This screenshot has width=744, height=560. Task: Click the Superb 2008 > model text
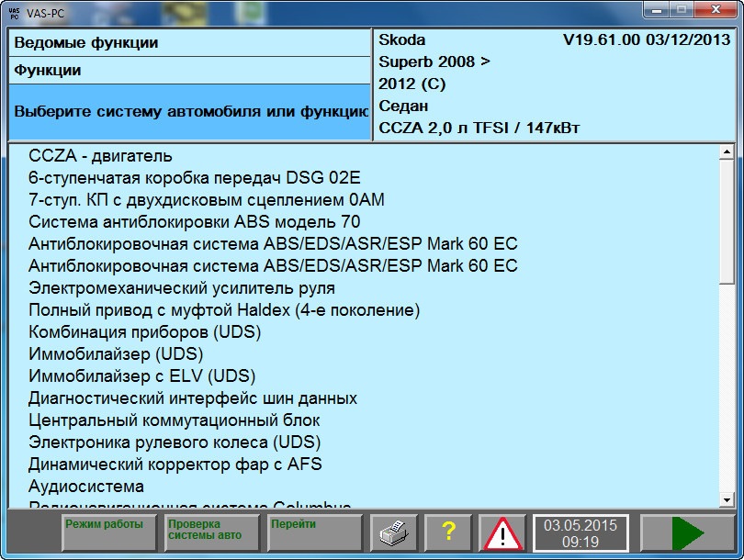(x=434, y=62)
